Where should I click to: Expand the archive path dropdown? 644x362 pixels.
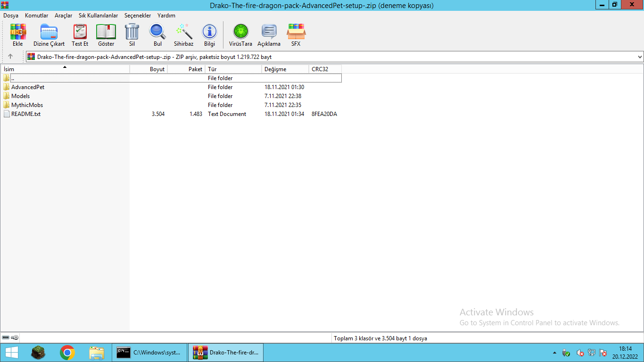640,57
